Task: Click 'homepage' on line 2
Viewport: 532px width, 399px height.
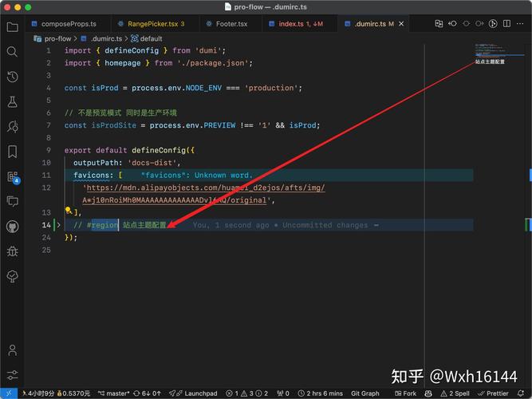Action: [123, 63]
